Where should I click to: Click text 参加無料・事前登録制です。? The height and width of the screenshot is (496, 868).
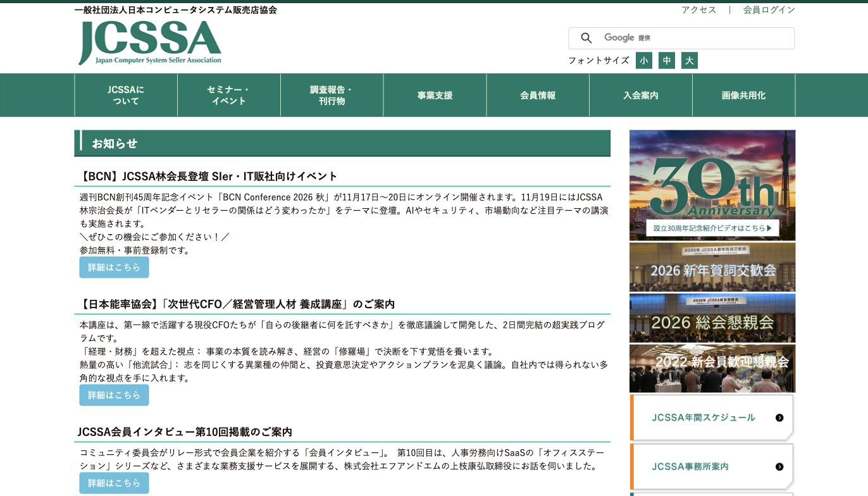tap(135, 250)
